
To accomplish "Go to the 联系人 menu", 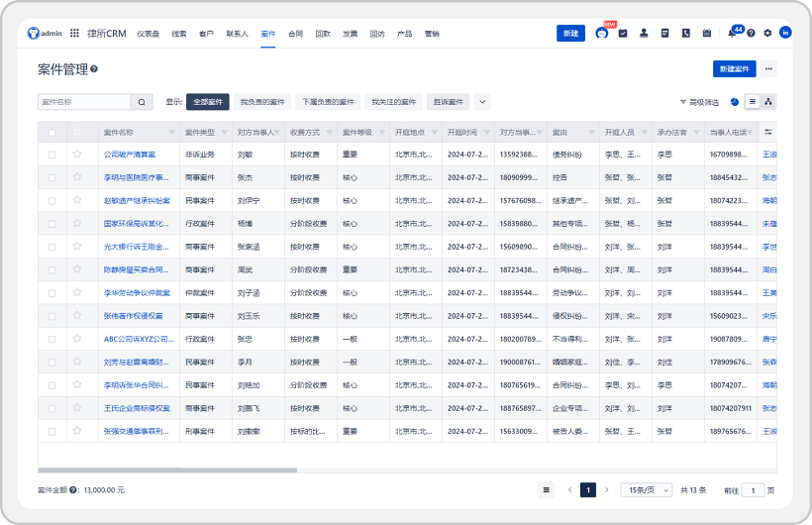I will [x=238, y=34].
